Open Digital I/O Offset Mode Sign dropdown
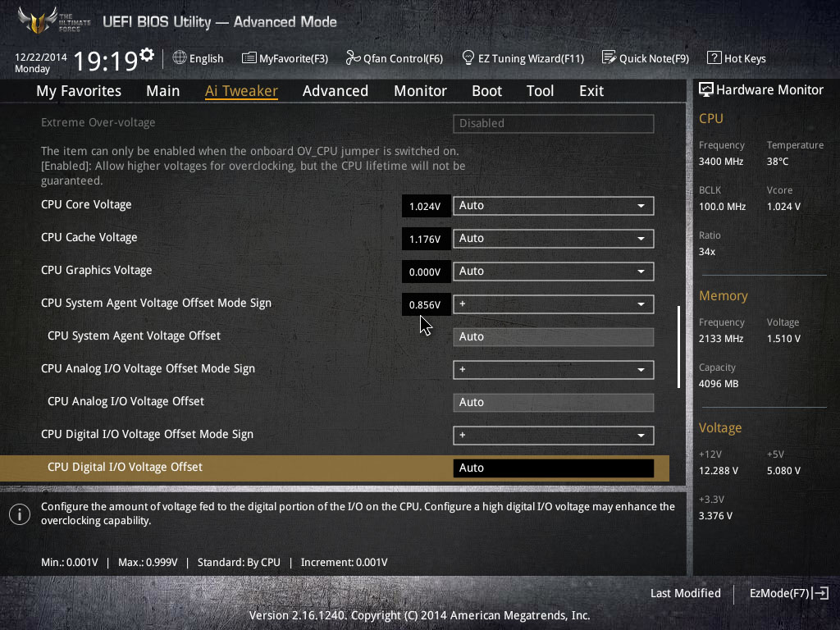This screenshot has width=840, height=630. click(554, 436)
